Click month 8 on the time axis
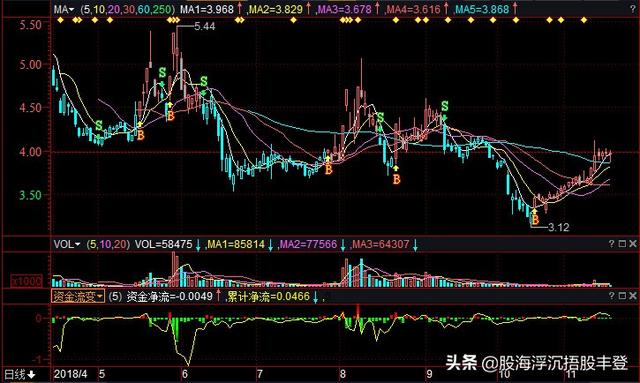This screenshot has width=640, height=383. click(343, 374)
